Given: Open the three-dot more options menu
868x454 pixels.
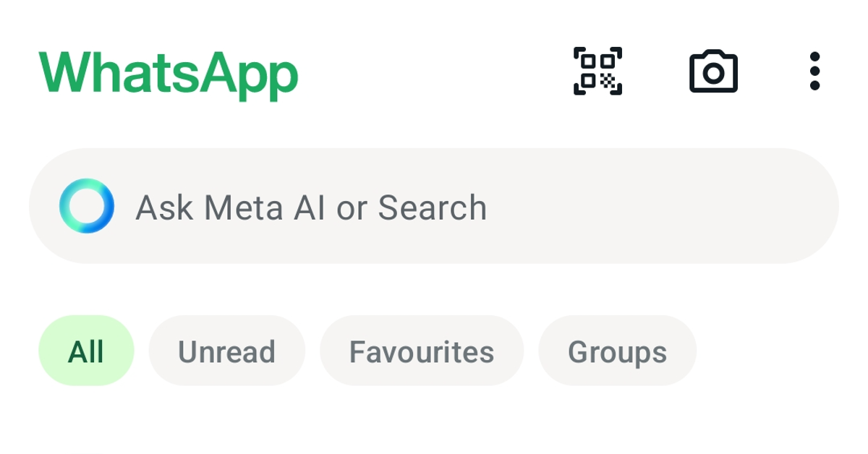Looking at the screenshot, I should [814, 71].
